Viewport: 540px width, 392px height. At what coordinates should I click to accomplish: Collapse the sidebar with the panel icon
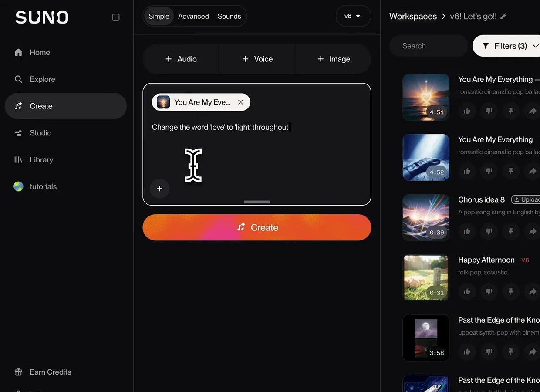click(116, 17)
